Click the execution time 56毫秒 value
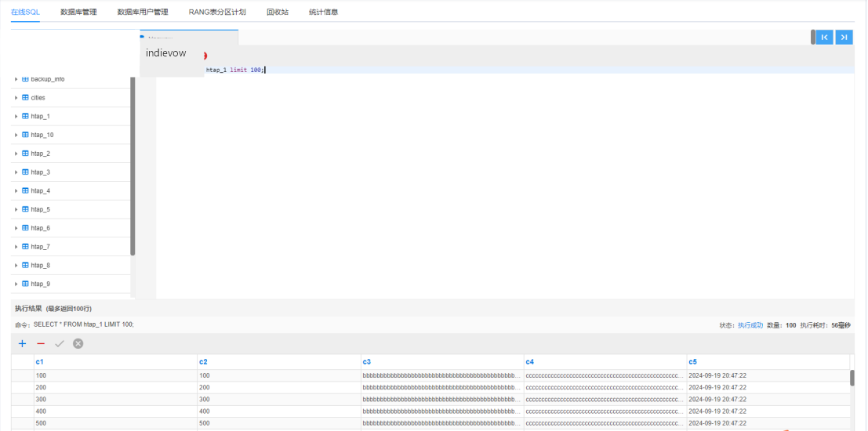The width and height of the screenshot is (868, 431). 841,325
